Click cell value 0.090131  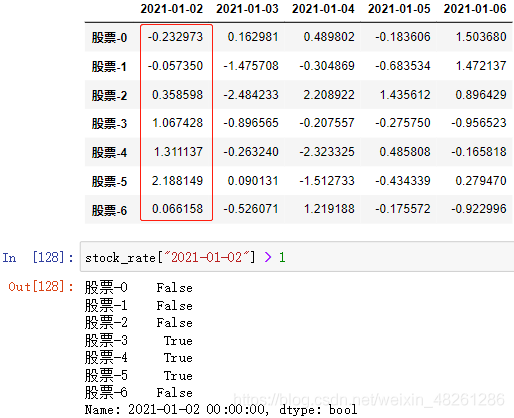pos(253,181)
